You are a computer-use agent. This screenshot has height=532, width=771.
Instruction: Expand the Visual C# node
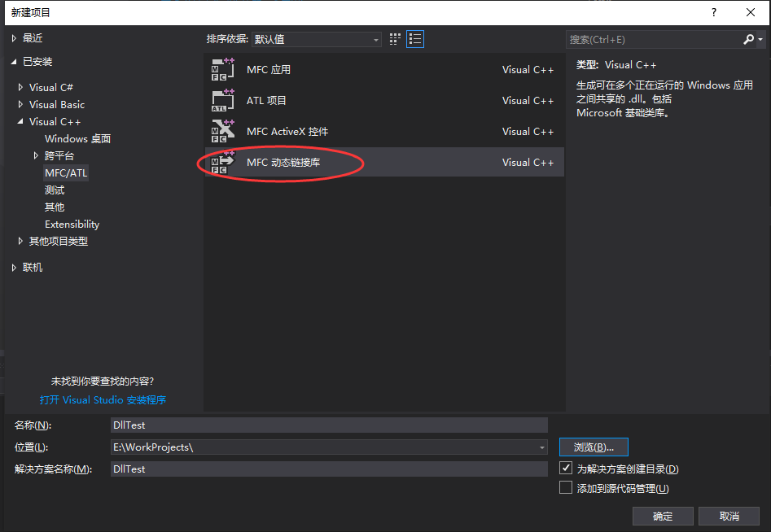click(20, 87)
